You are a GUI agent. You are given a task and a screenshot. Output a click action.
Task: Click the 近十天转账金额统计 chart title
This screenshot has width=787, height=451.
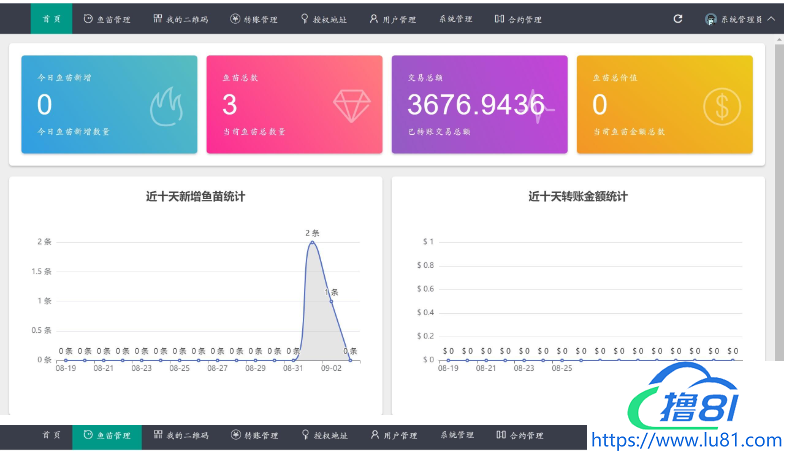click(x=578, y=197)
